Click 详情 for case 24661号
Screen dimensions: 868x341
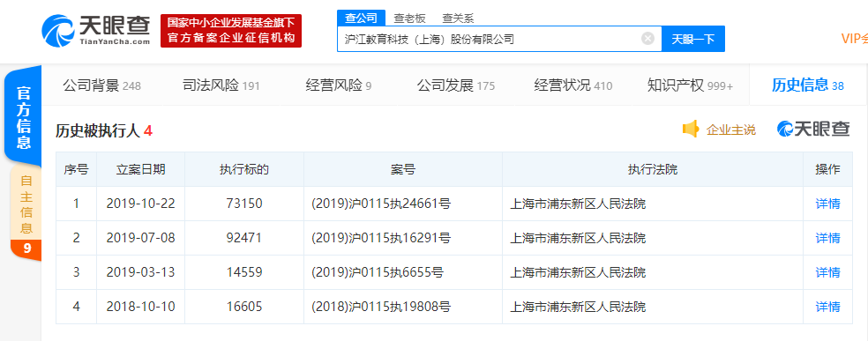click(827, 204)
